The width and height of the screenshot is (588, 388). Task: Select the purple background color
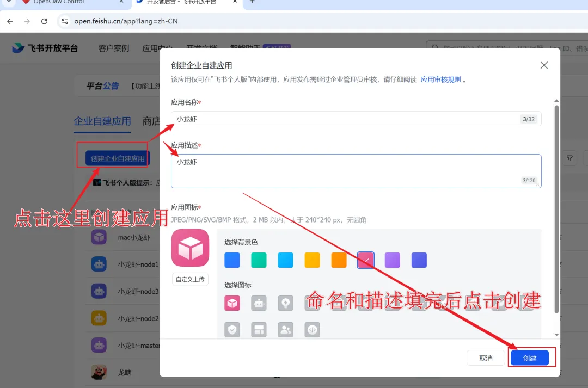click(392, 260)
